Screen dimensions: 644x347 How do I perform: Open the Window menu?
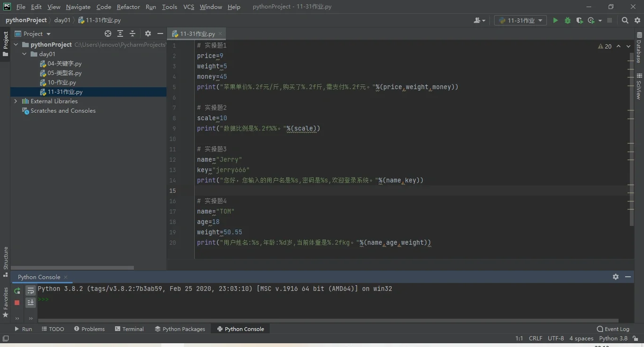click(x=211, y=7)
